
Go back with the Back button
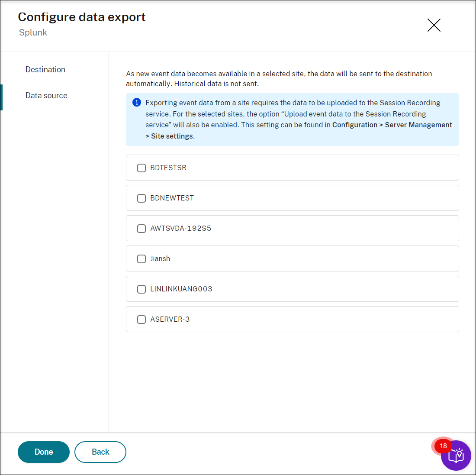click(x=100, y=452)
